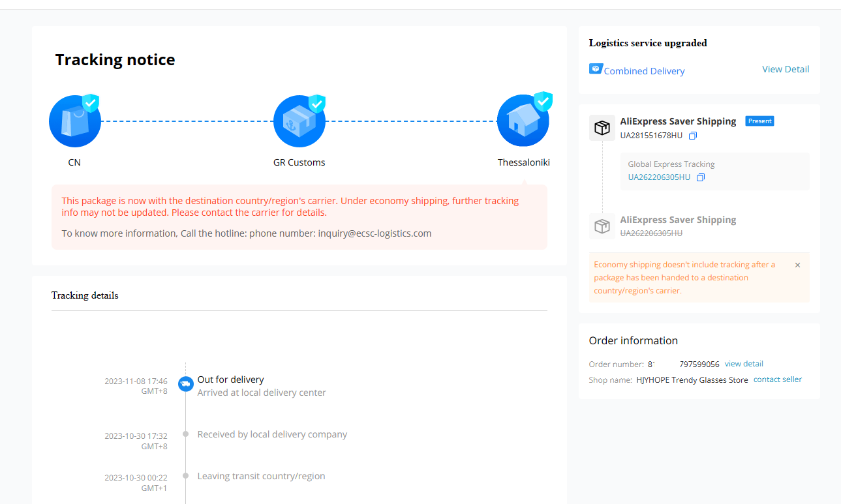The width and height of the screenshot is (841, 504).
Task: Click the Tracking details heading
Action: click(x=85, y=295)
